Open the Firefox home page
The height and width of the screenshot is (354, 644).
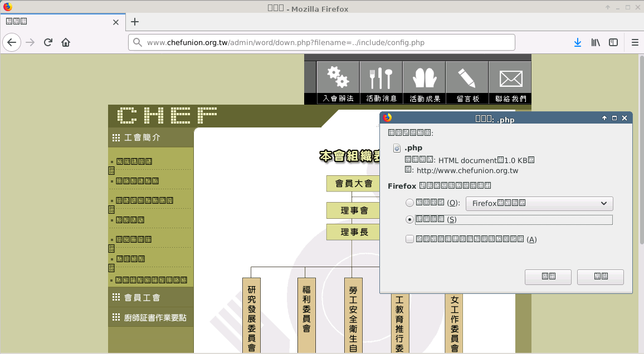pos(66,42)
